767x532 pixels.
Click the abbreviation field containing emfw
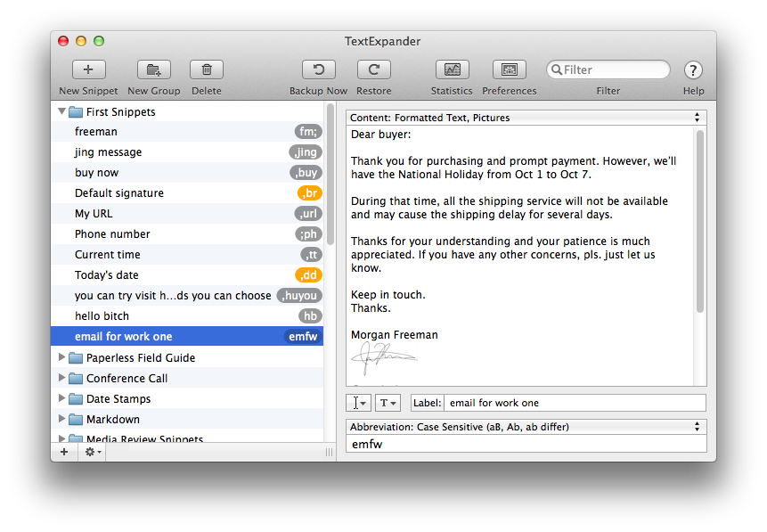526,444
